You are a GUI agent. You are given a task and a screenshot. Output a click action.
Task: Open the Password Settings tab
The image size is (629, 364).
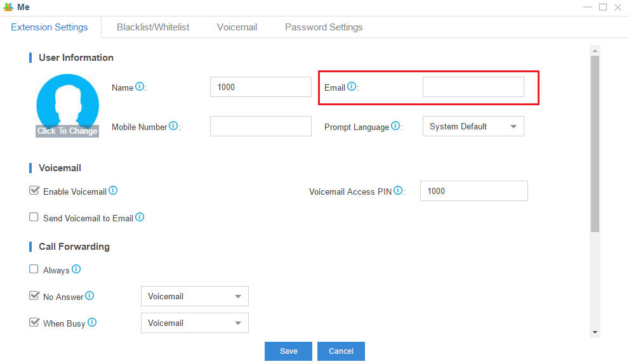point(324,27)
